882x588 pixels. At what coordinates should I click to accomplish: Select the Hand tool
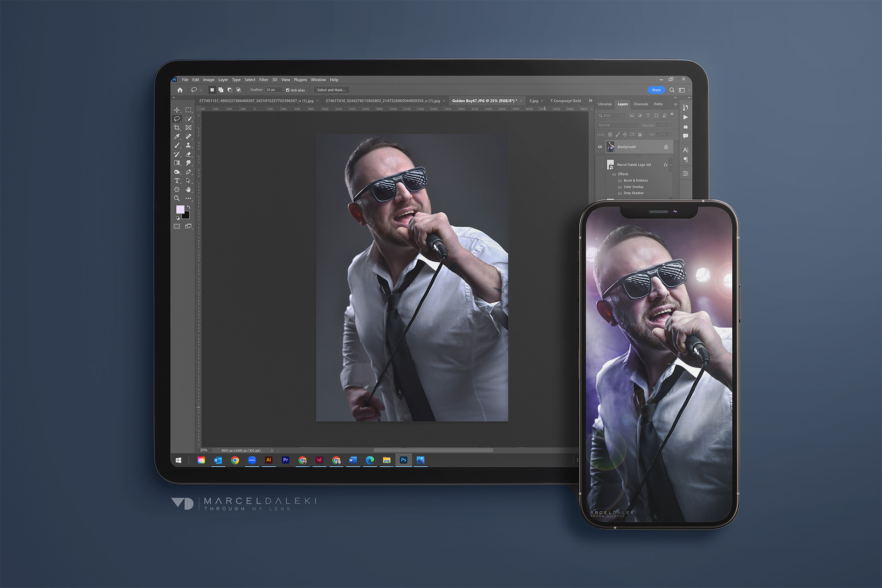pyautogui.click(x=188, y=189)
